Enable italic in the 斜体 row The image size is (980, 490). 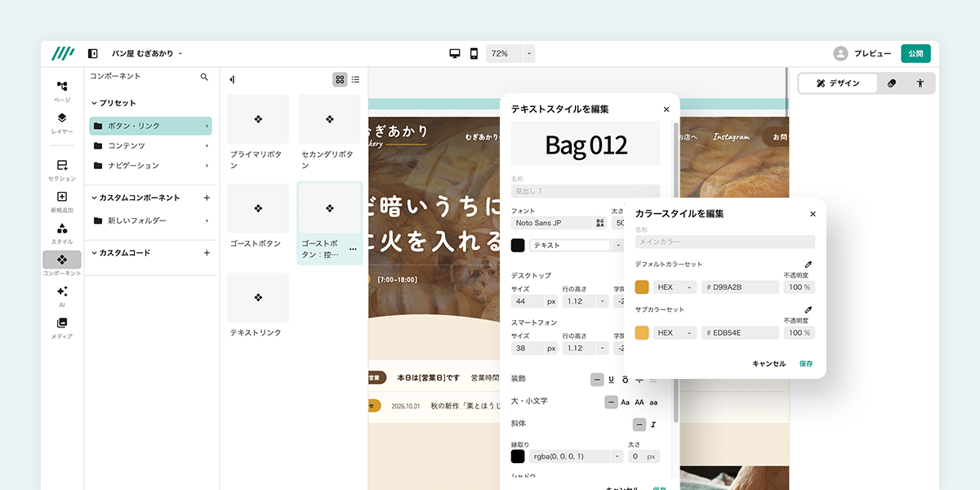653,425
